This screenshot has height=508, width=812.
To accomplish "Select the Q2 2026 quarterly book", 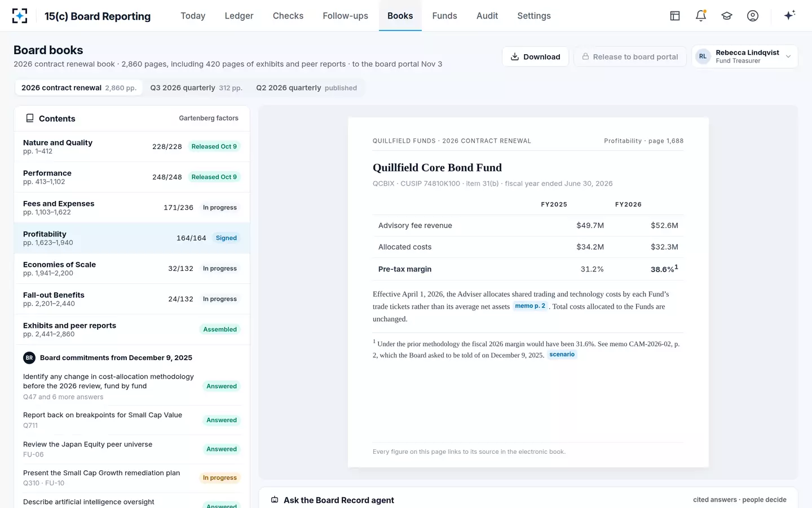I will (306, 87).
